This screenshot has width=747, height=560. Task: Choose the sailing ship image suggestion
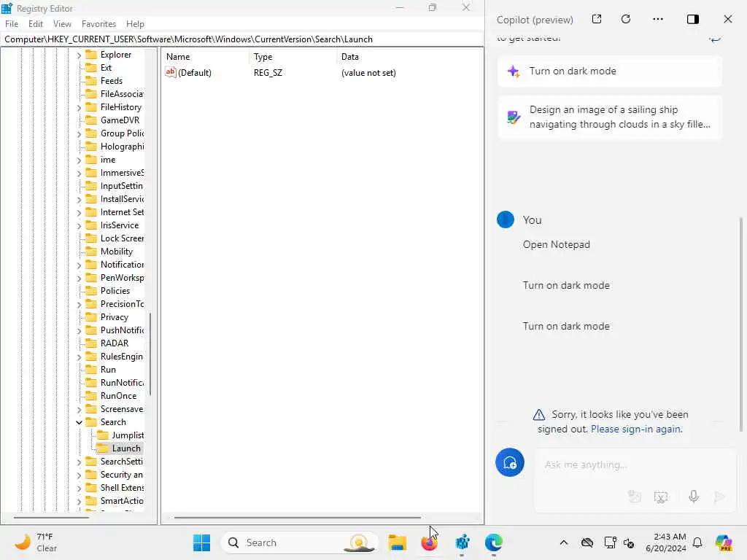point(610,117)
